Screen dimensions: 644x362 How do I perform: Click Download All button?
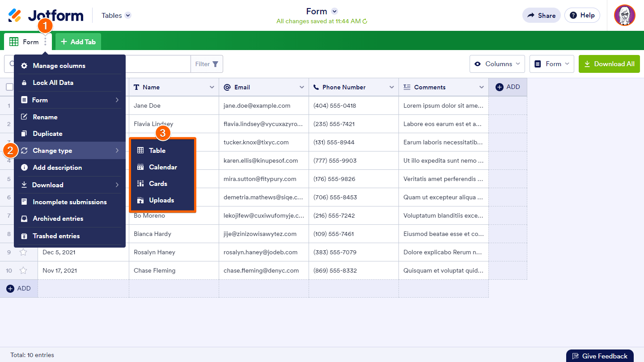point(609,64)
